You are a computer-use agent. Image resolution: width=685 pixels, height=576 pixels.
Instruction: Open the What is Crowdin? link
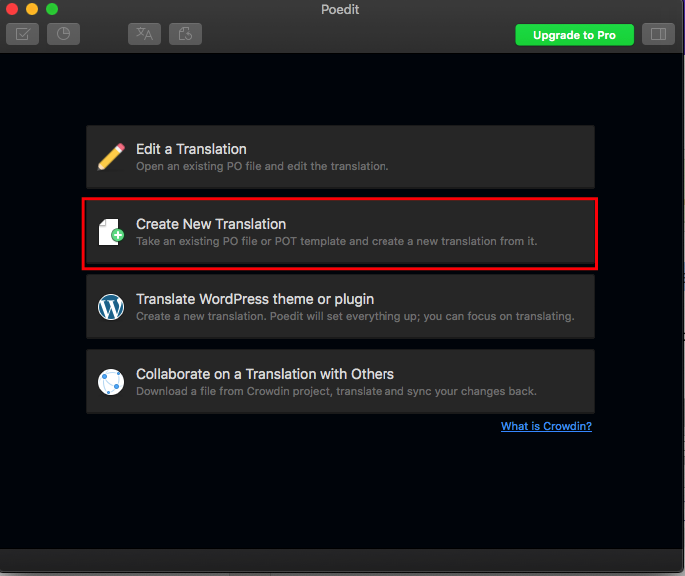coord(546,426)
